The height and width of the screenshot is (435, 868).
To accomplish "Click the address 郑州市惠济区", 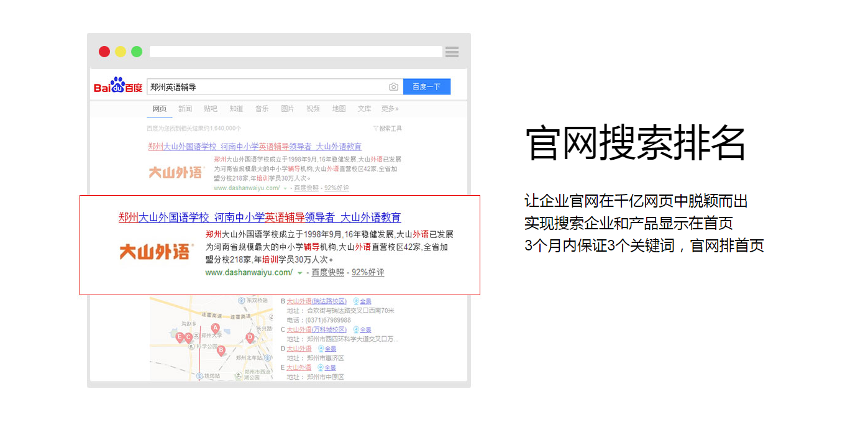I will coord(325,359).
